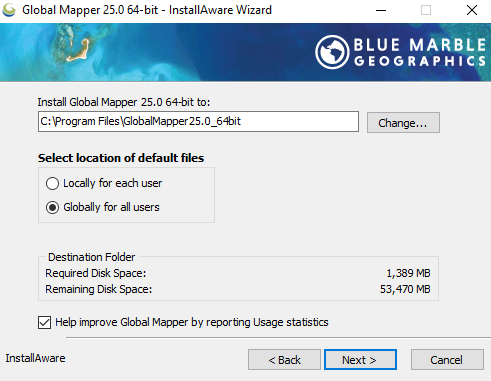Close the installer window
491x381 pixels.
[472, 10]
